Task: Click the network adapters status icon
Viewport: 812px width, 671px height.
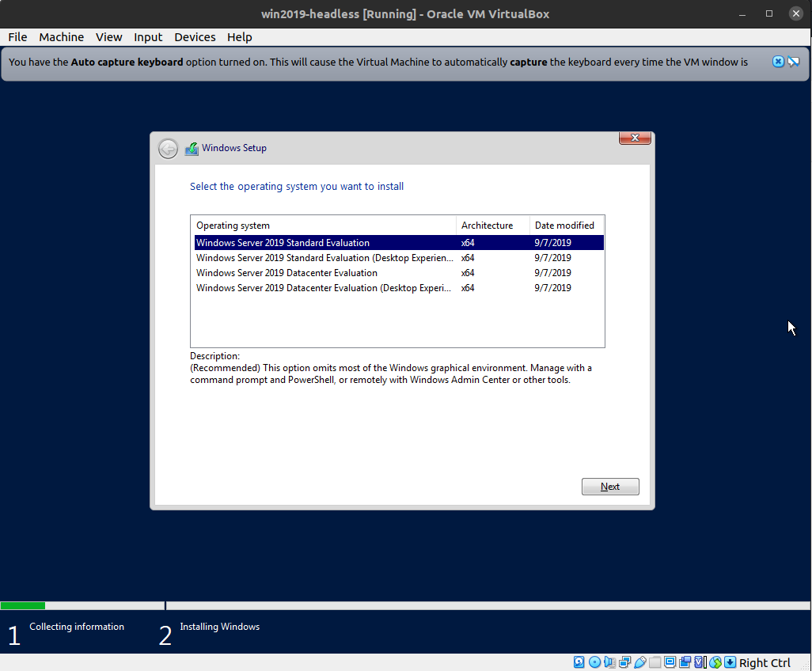Action: pos(624,662)
